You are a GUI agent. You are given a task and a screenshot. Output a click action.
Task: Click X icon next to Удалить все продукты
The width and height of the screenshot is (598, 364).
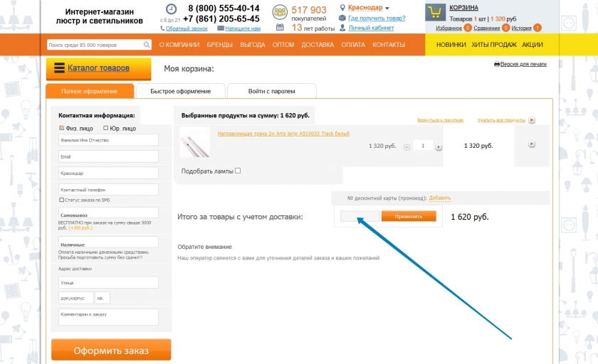pyautogui.click(x=532, y=120)
